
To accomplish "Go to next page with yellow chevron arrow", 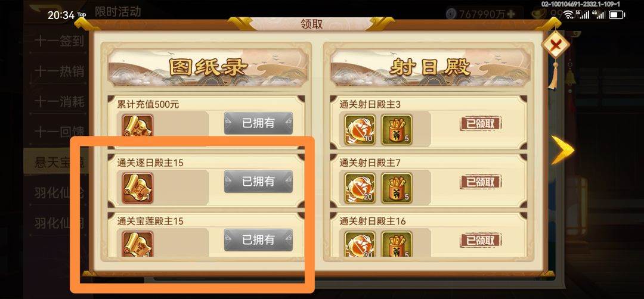I will (x=562, y=149).
